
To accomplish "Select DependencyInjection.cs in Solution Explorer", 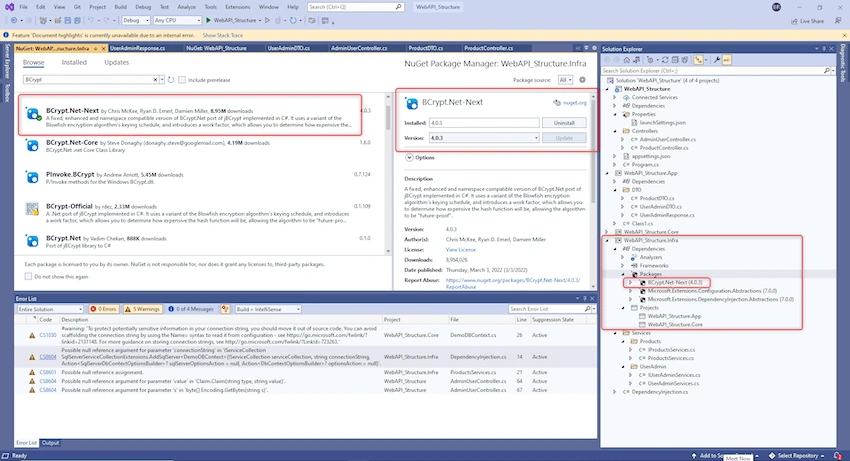I will [659, 392].
